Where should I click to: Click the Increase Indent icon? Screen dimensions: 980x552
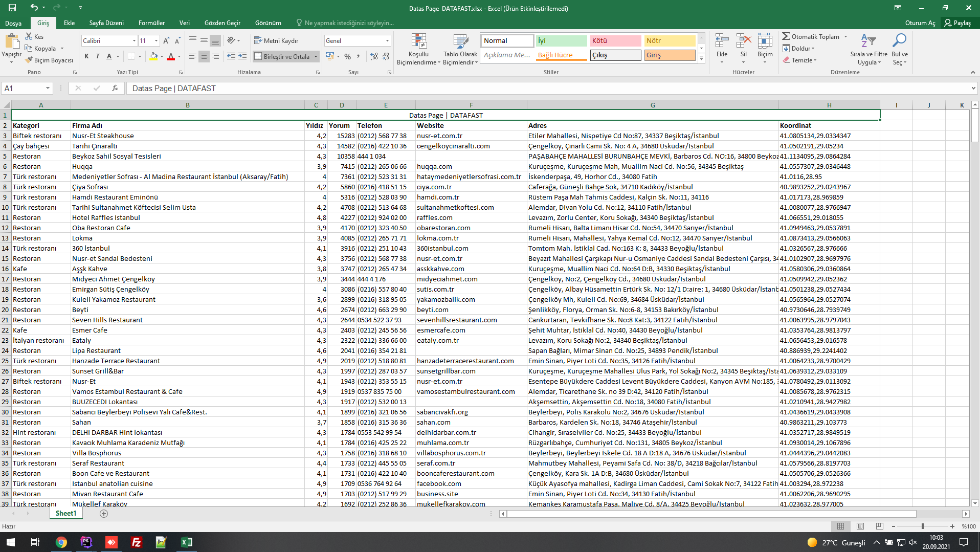[242, 56]
